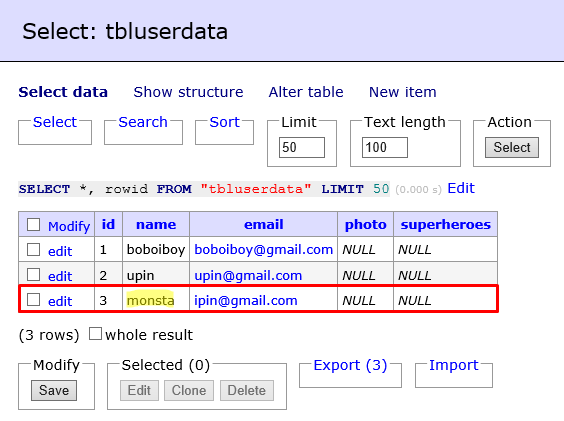Click the Text length input field
This screenshot has width=564, height=421.
click(385, 148)
